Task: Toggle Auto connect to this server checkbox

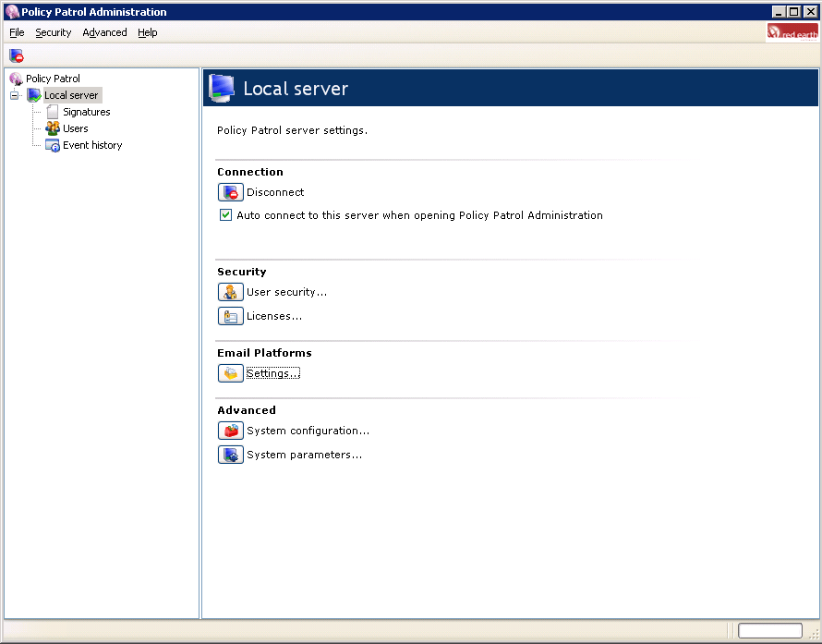Action: point(226,215)
